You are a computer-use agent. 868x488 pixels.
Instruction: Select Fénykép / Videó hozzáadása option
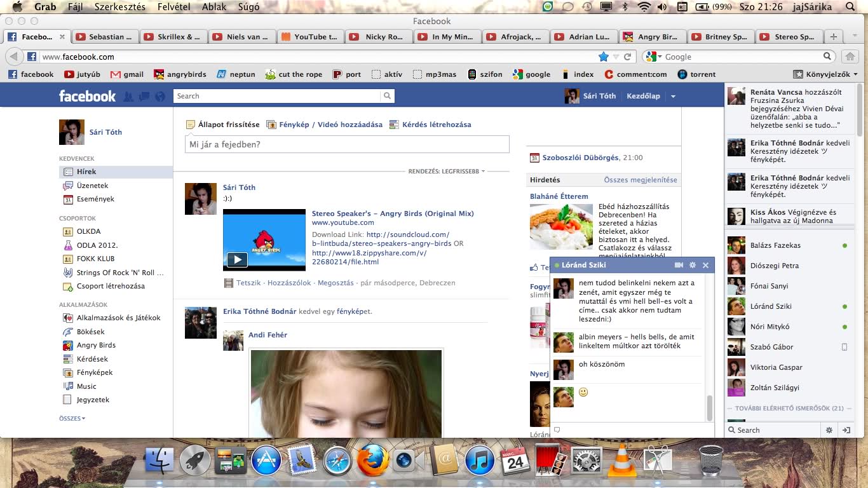pyautogui.click(x=324, y=125)
